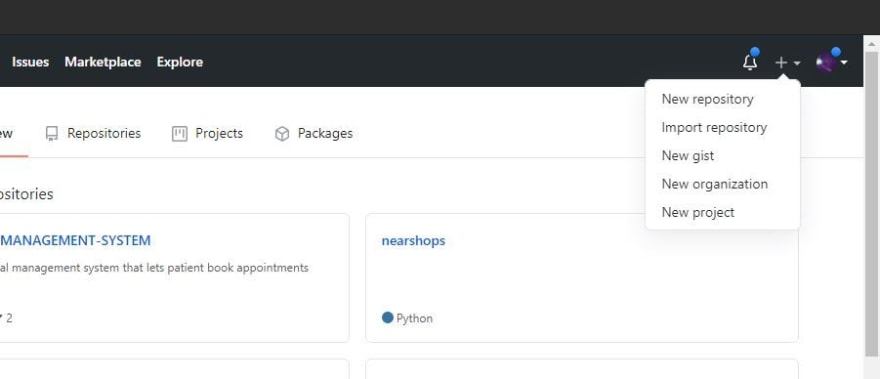Click the Packages tab box icon
Viewport: 880px width, 379px height.
point(282,134)
